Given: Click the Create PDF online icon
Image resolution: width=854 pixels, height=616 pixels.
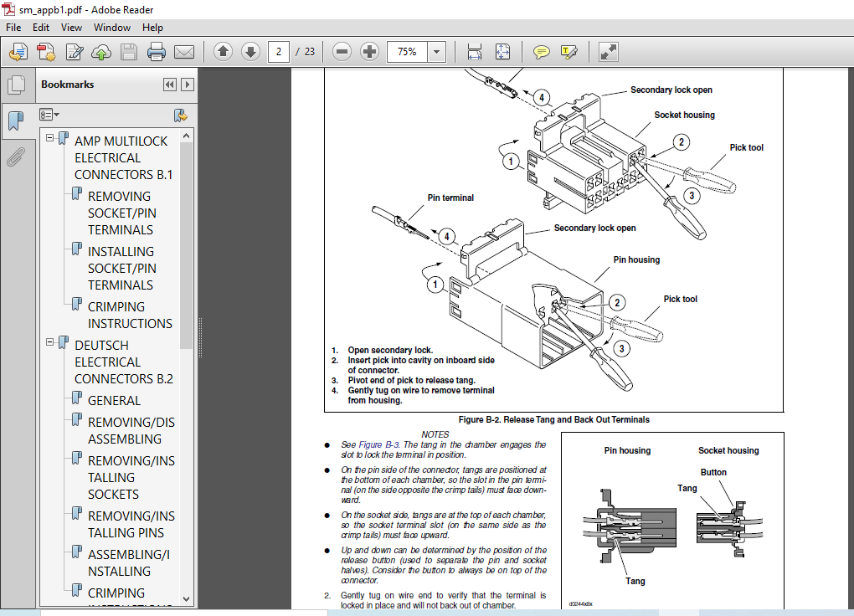Looking at the screenshot, I should (18, 52).
